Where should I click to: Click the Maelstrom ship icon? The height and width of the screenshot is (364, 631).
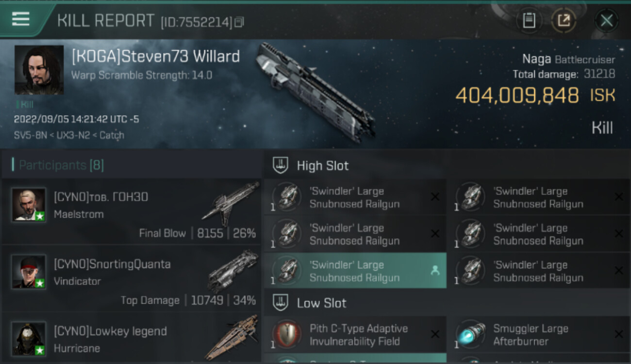click(230, 203)
